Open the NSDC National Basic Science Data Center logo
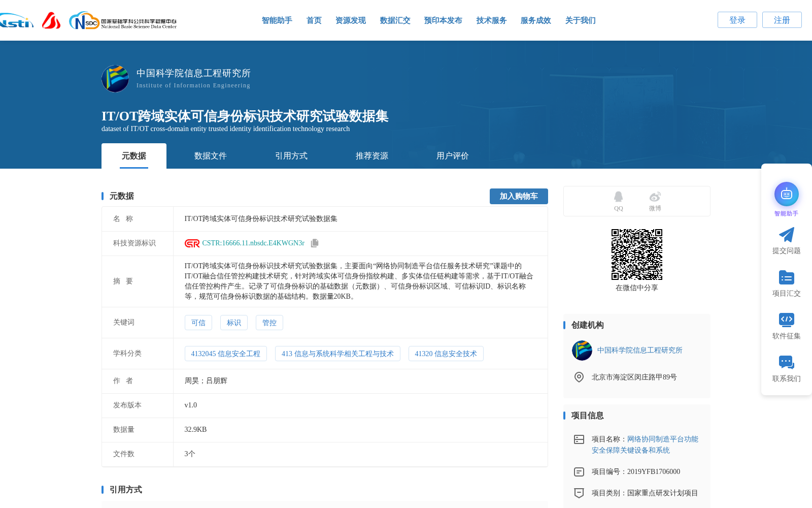This screenshot has width=812, height=508. pyautogui.click(x=123, y=21)
